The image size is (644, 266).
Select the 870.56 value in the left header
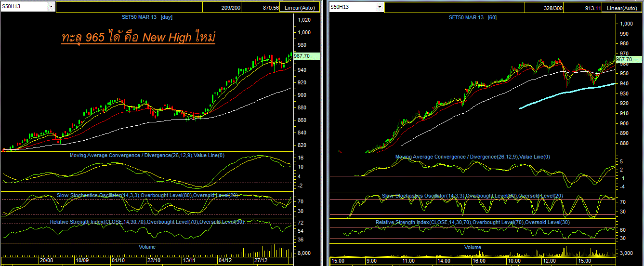[x=271, y=8]
